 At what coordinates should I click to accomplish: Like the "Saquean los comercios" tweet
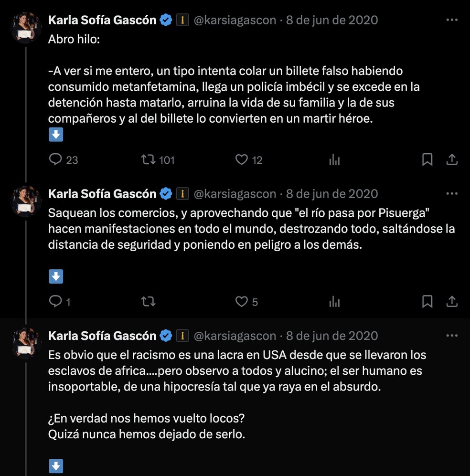pos(241,301)
